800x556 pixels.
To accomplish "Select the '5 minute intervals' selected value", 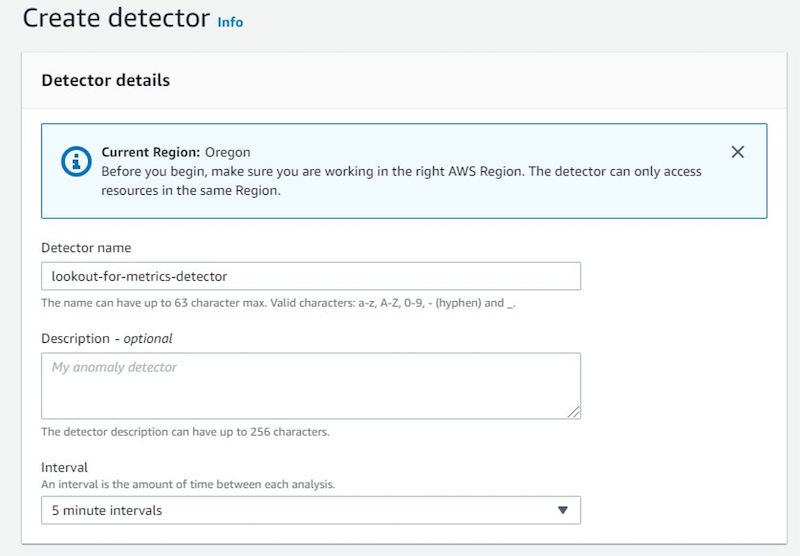I will [107, 510].
